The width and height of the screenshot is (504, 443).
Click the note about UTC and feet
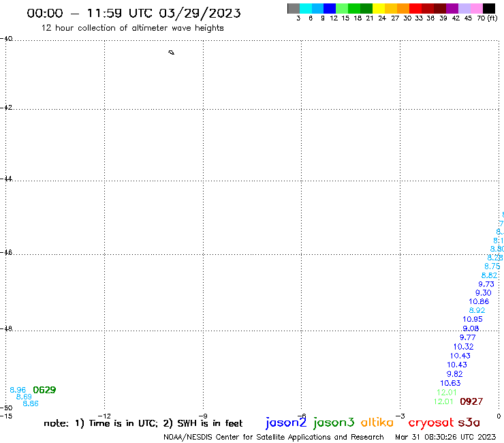coord(143,423)
